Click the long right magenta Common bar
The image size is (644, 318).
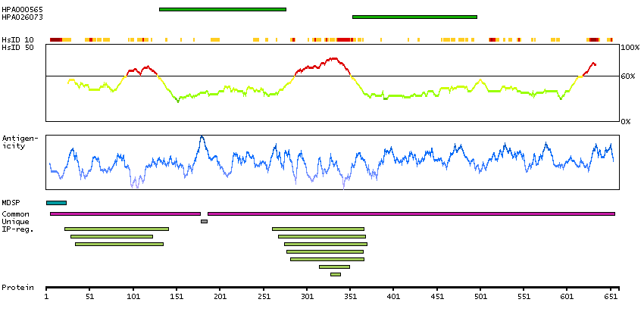coord(411,214)
